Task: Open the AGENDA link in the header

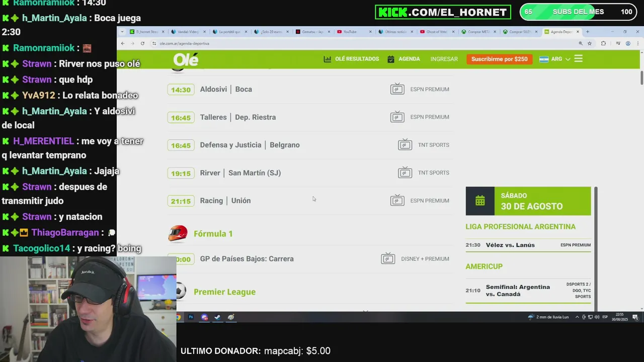Action: pyautogui.click(x=409, y=59)
